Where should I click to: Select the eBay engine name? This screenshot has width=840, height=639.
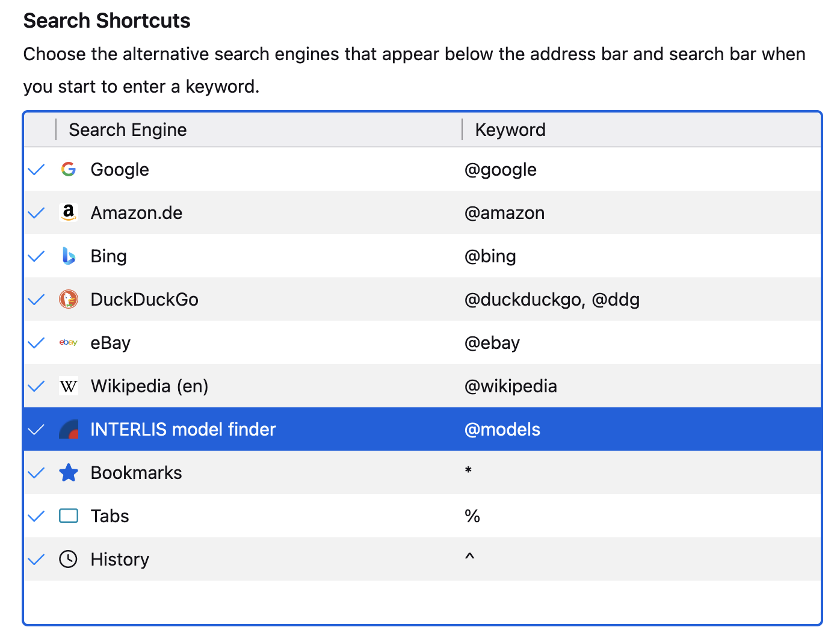point(111,343)
